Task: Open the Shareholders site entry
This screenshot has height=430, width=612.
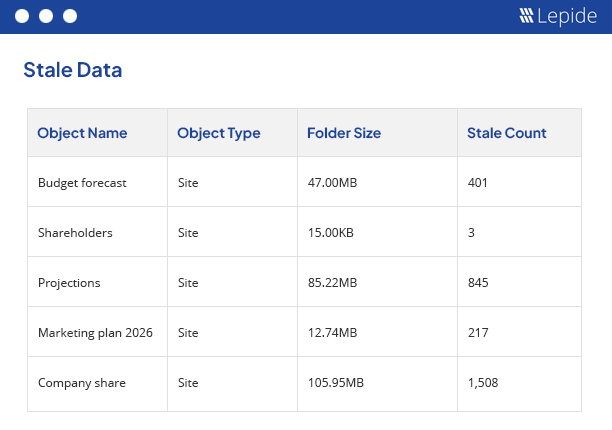Action: pyautogui.click(x=75, y=233)
